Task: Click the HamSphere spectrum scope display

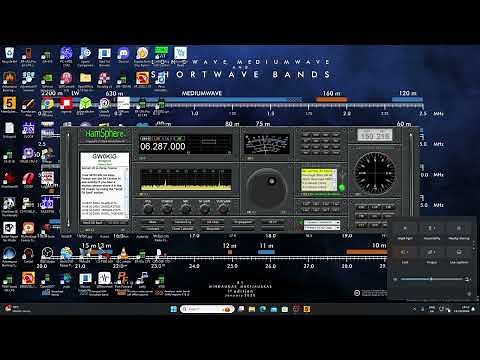Action: [x=186, y=180]
